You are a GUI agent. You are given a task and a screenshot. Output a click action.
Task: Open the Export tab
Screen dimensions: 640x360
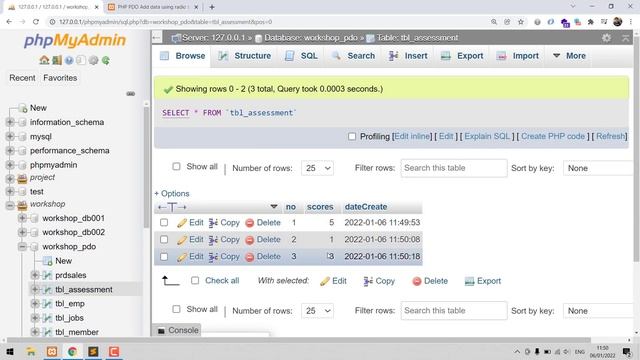point(462,56)
